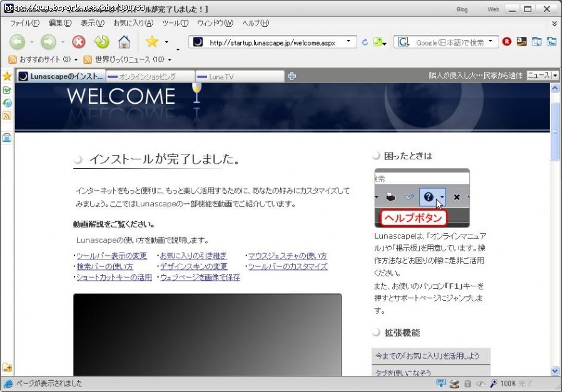Viewport: 563px width, 392px height.
Task: Open the ファイル(F) menu
Action: coord(24,23)
